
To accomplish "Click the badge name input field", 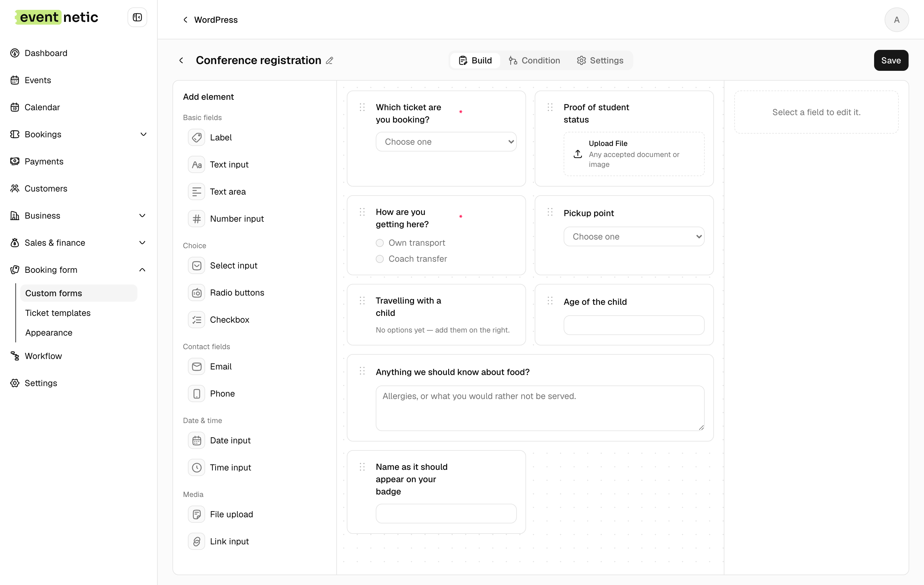I will click(x=446, y=513).
